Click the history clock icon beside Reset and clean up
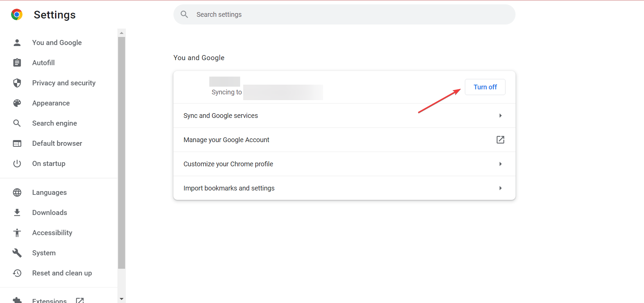The height and width of the screenshot is (303, 644). (x=17, y=273)
